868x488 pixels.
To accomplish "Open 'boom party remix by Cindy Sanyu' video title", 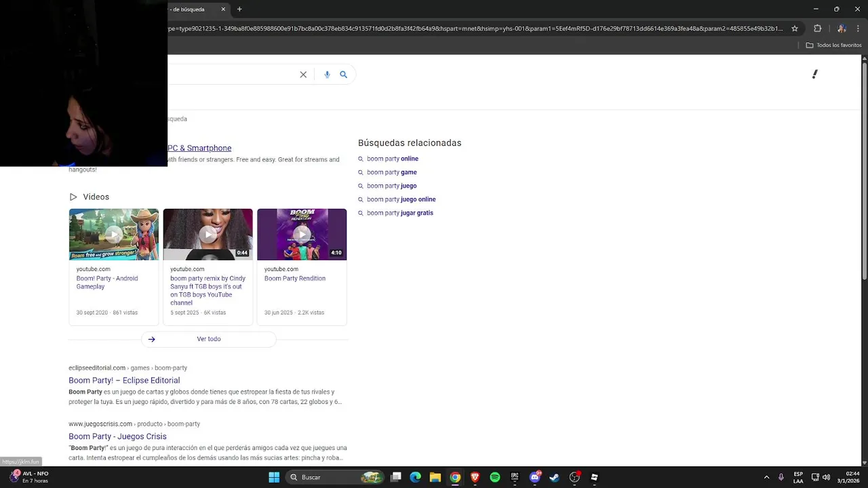I will coord(208,291).
